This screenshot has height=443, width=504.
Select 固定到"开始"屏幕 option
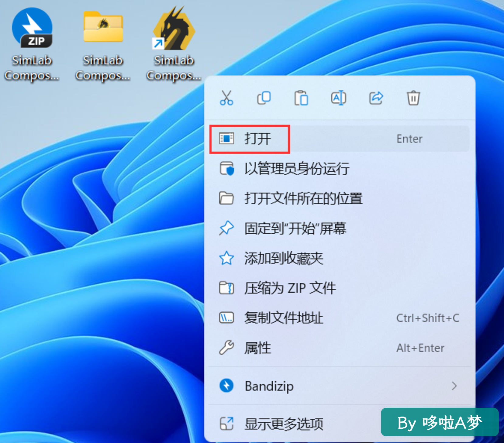pyautogui.click(x=339, y=228)
